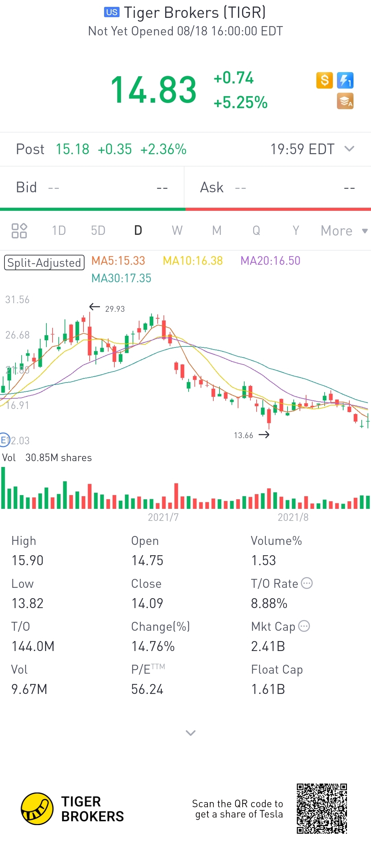The height and width of the screenshot is (868, 371).
Task: Tap the 2021/7 date axis label
Action: [163, 517]
